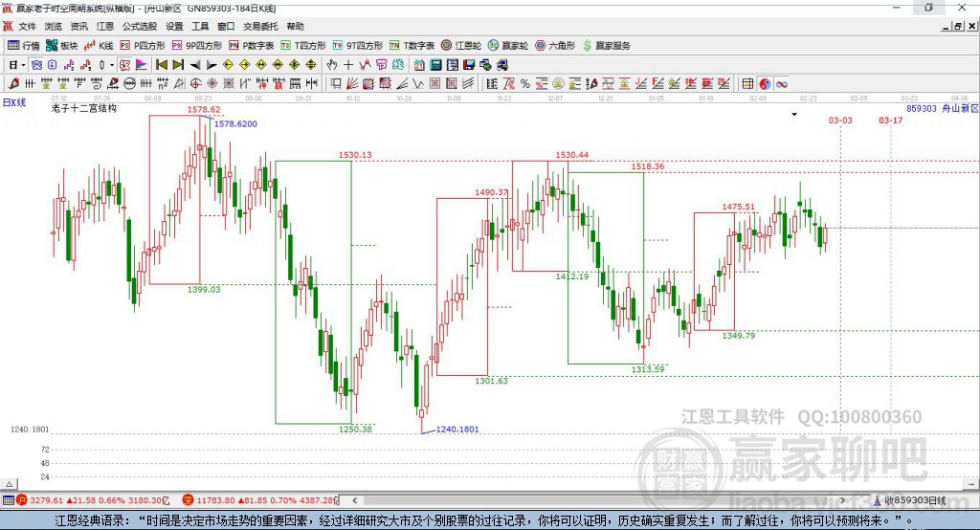Click the zigzag line drawing icon
Screen dimensions: 980x530
pyautogui.click(x=418, y=84)
